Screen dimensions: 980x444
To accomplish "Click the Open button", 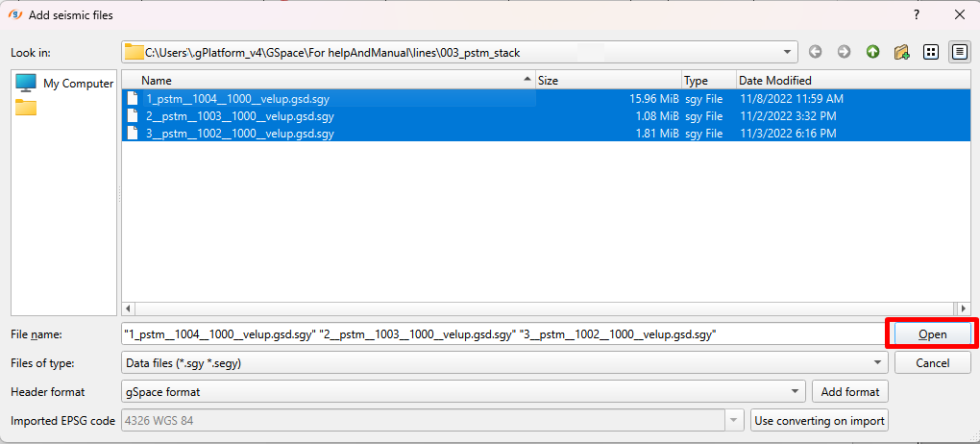I will click(932, 334).
